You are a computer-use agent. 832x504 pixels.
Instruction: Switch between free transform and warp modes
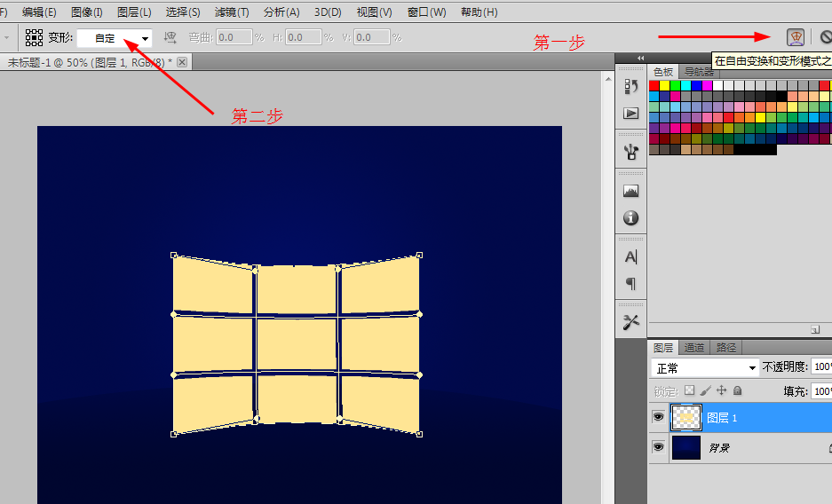tap(796, 37)
